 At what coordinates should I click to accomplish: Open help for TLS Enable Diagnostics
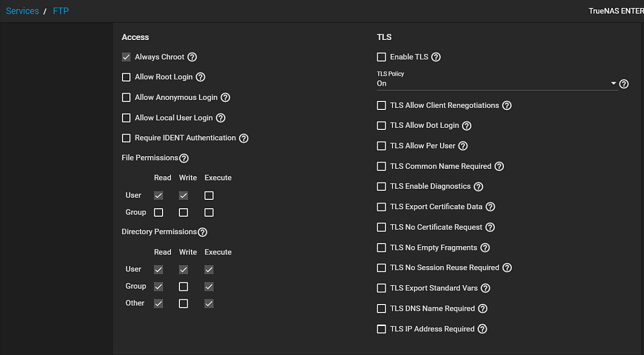[x=478, y=187]
